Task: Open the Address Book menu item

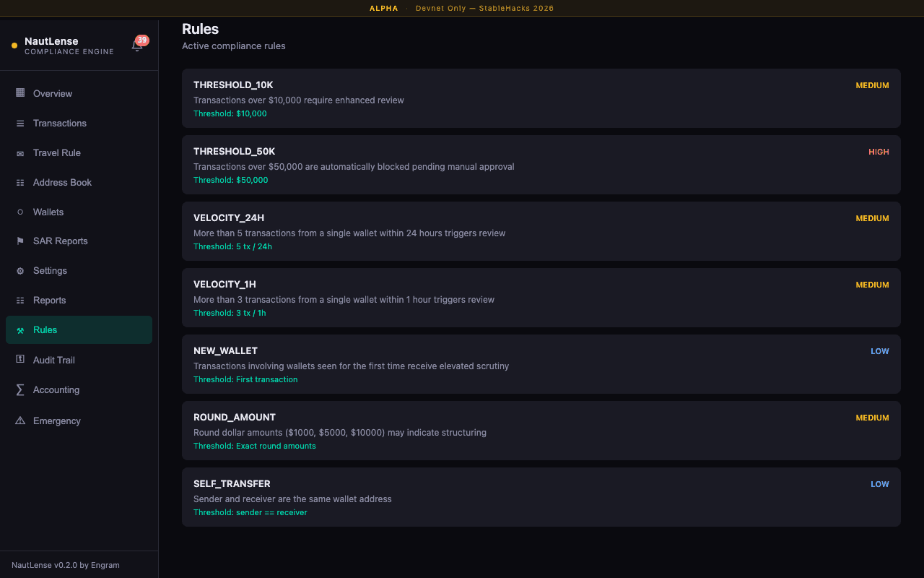Action: 62,183
